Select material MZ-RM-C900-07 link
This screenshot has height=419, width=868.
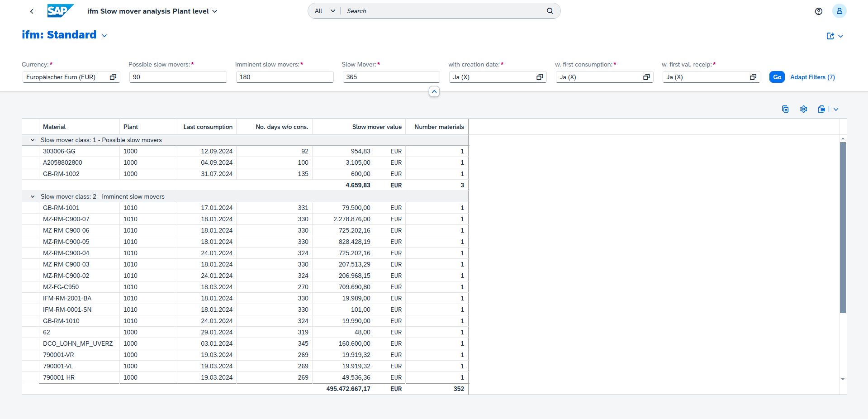click(66, 219)
